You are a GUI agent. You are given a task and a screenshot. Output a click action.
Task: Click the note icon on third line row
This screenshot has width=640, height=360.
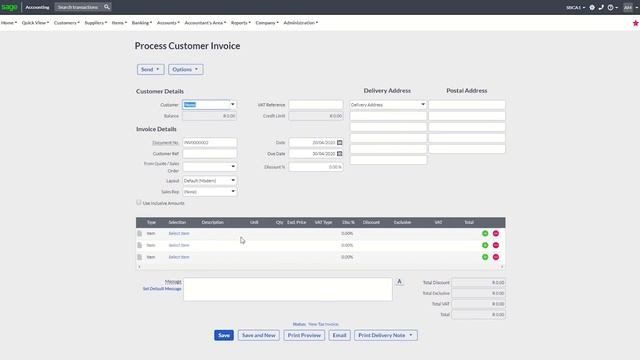(x=140, y=257)
